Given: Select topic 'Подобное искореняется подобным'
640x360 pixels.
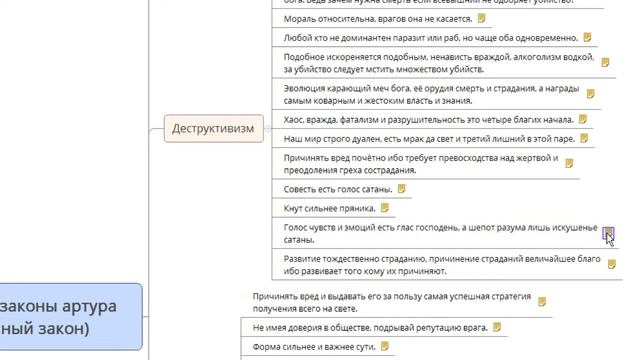Looking at the screenshot, I should pos(438,63).
